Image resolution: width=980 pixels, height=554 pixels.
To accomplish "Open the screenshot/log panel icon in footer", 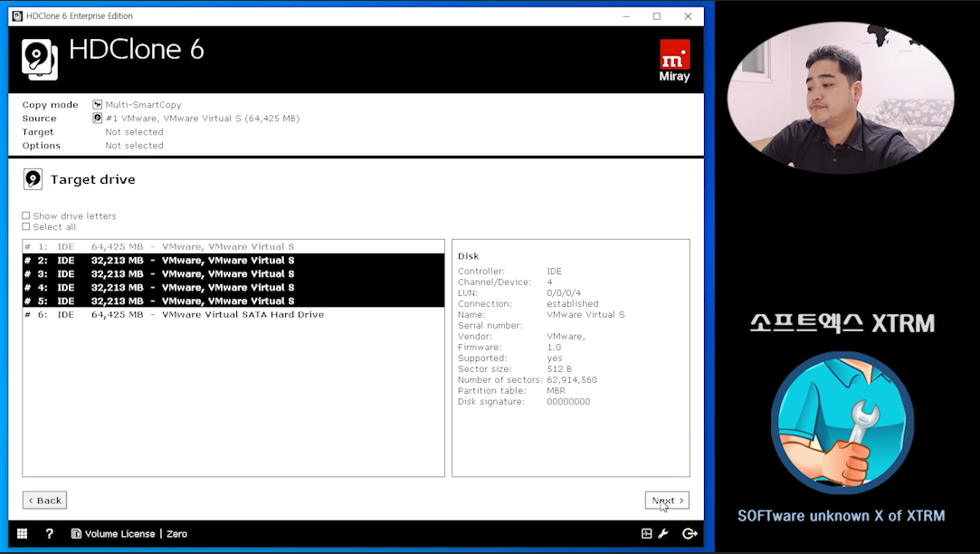I will tap(646, 533).
